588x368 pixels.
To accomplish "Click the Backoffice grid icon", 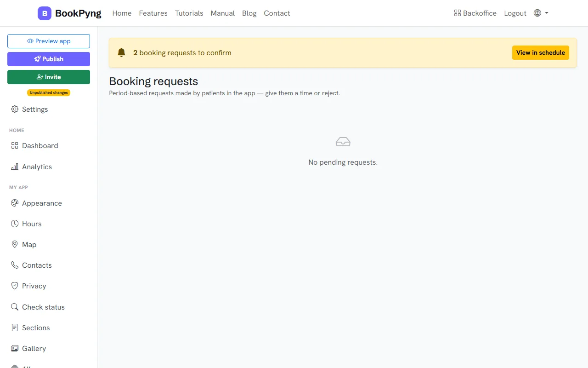I will coord(457,13).
